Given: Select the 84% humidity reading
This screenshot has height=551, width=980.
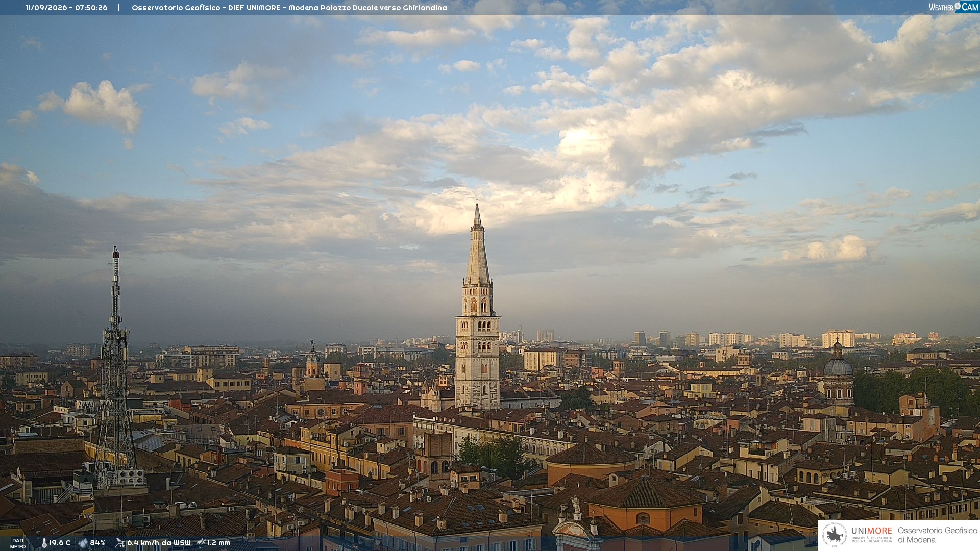Looking at the screenshot, I should tap(97, 543).
